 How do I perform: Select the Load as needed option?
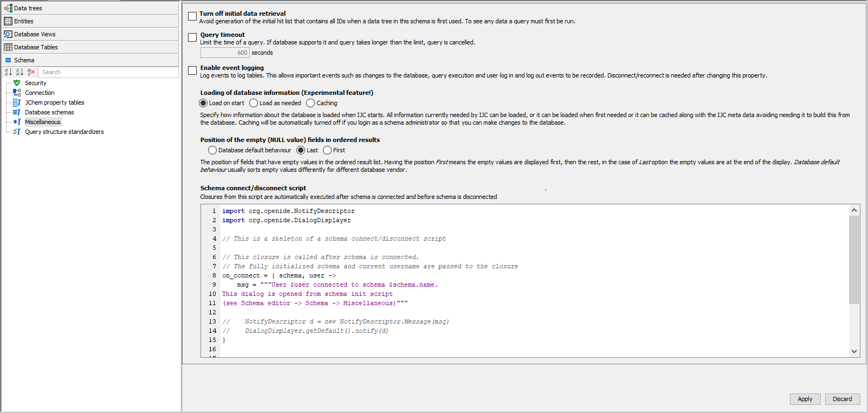click(x=254, y=103)
